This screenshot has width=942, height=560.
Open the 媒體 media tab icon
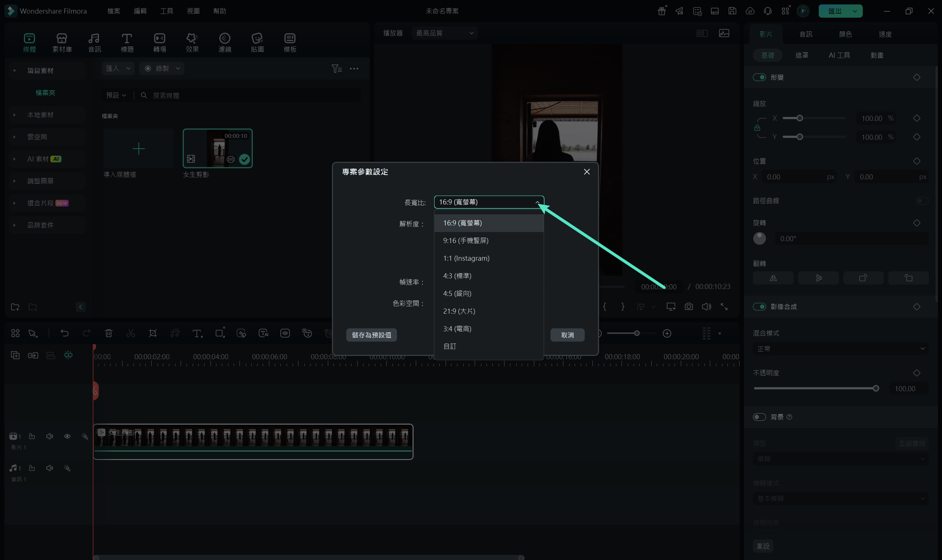coord(29,42)
